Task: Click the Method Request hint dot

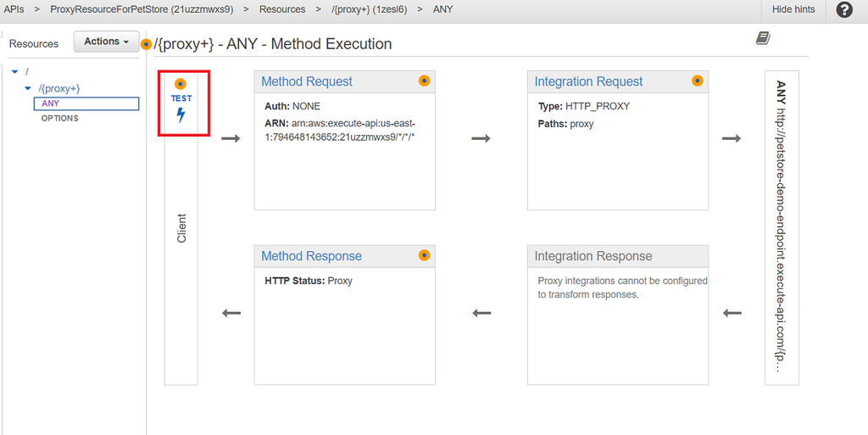Action: [424, 81]
